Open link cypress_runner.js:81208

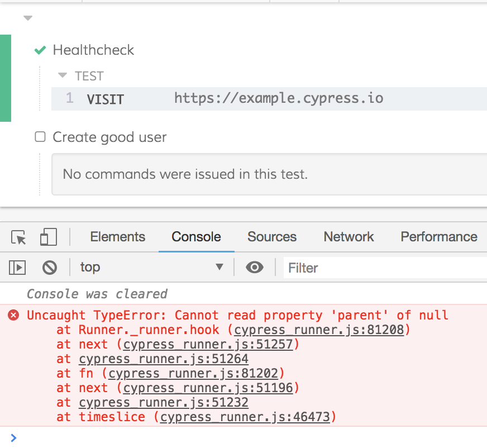319,330
